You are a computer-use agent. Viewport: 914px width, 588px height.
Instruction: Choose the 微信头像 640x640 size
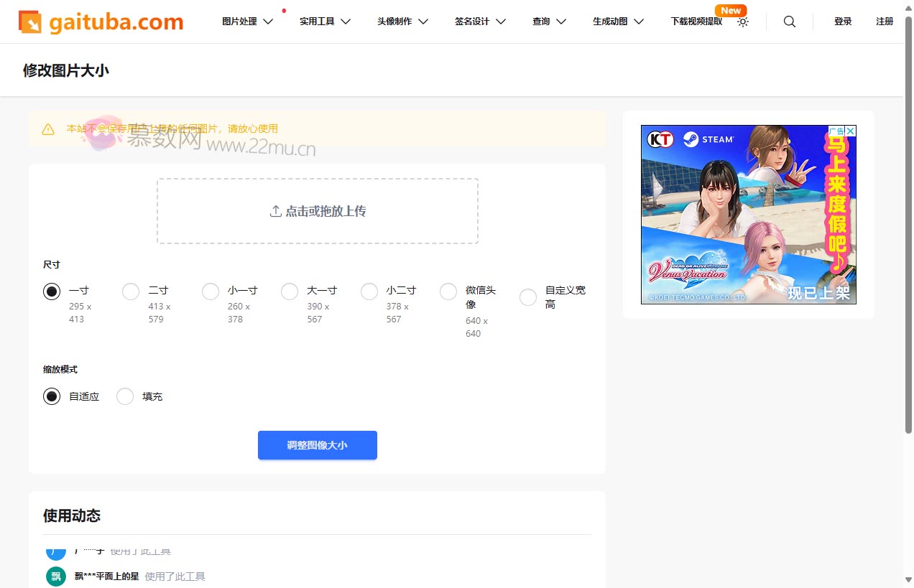[448, 291]
